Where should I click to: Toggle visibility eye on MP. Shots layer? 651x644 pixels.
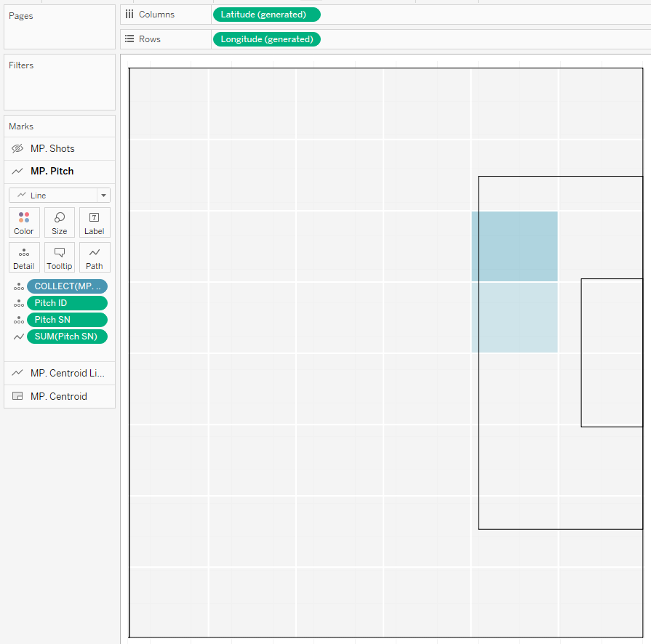pos(18,149)
